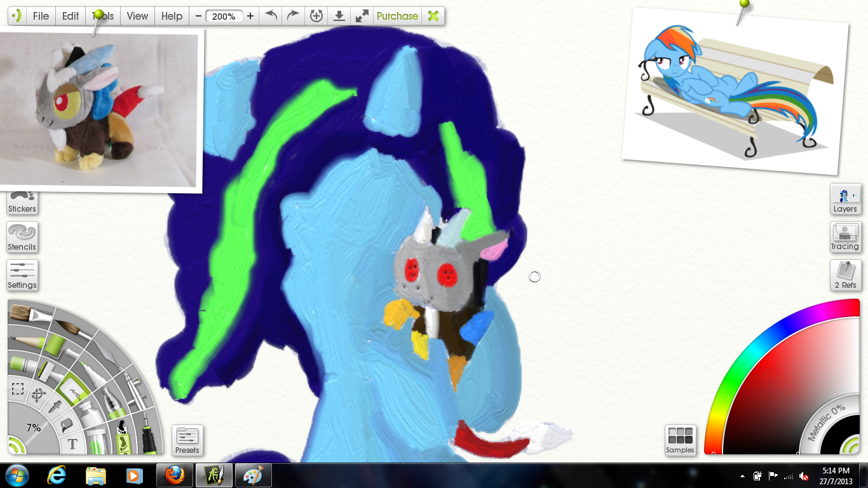This screenshot has height=488, width=868.
Task: Open the 200% zoom level control
Action: coord(224,17)
